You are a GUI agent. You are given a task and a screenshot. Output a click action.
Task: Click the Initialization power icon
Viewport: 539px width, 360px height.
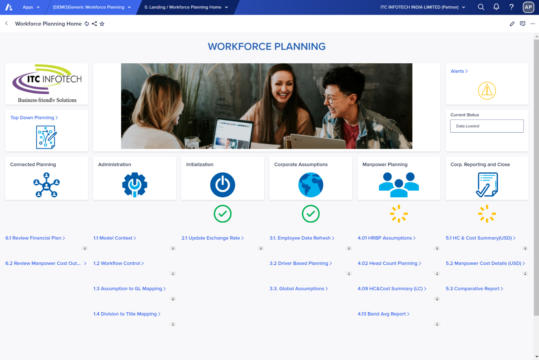[222, 185]
